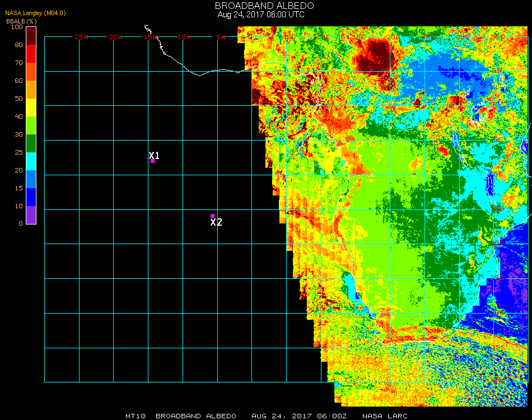Viewport: 532px width, 420px height.
Task: Click the 0 value at legend bottom
Action: (21, 223)
